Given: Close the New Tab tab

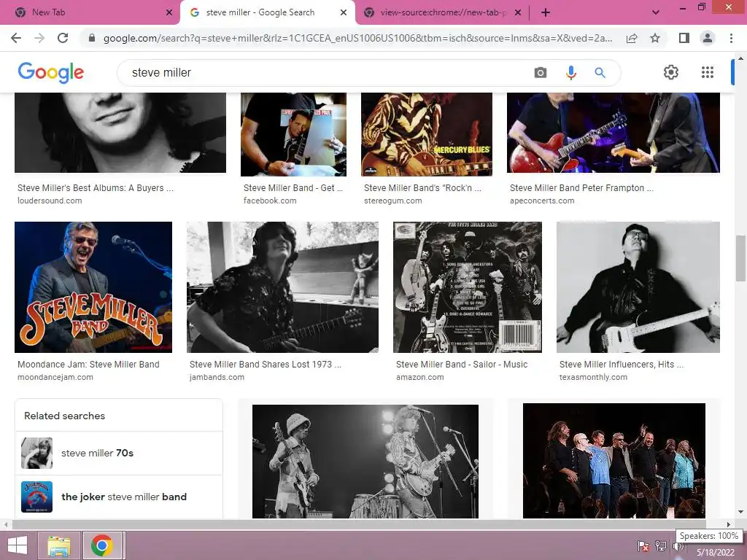Looking at the screenshot, I should point(169,13).
